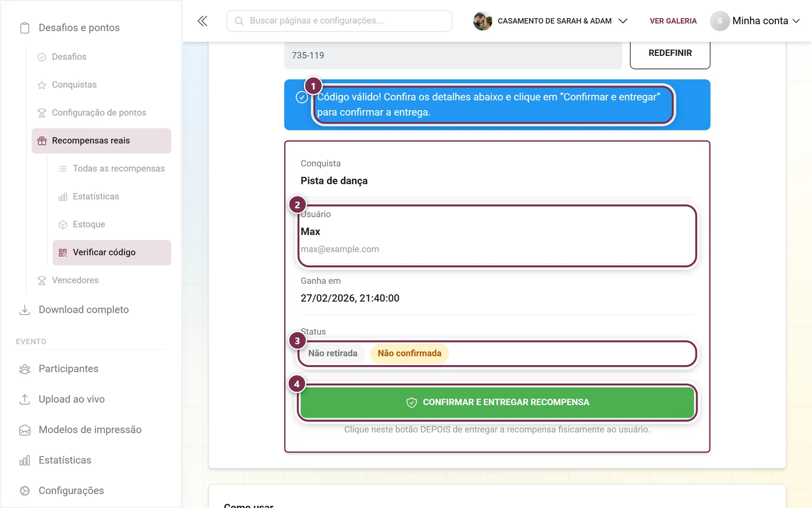Select Verificar código menu item
The height and width of the screenshot is (508, 812).
tap(112, 252)
